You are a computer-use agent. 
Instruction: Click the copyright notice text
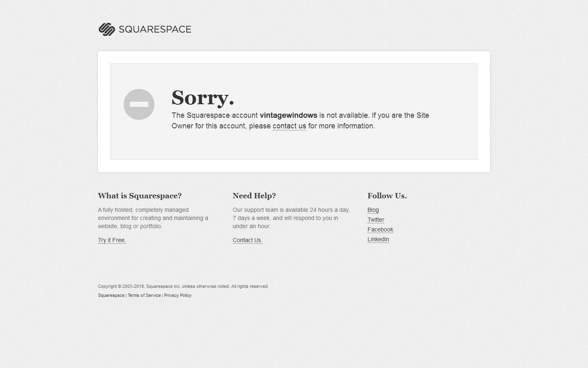183,286
